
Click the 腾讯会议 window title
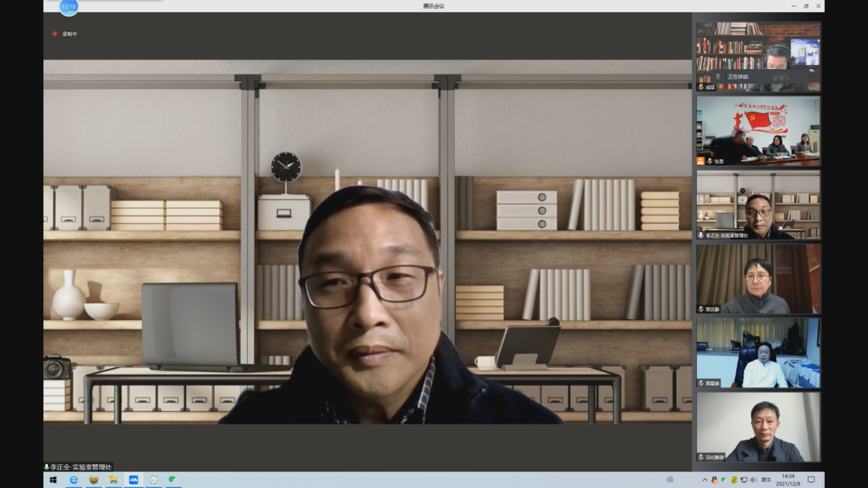tap(434, 6)
